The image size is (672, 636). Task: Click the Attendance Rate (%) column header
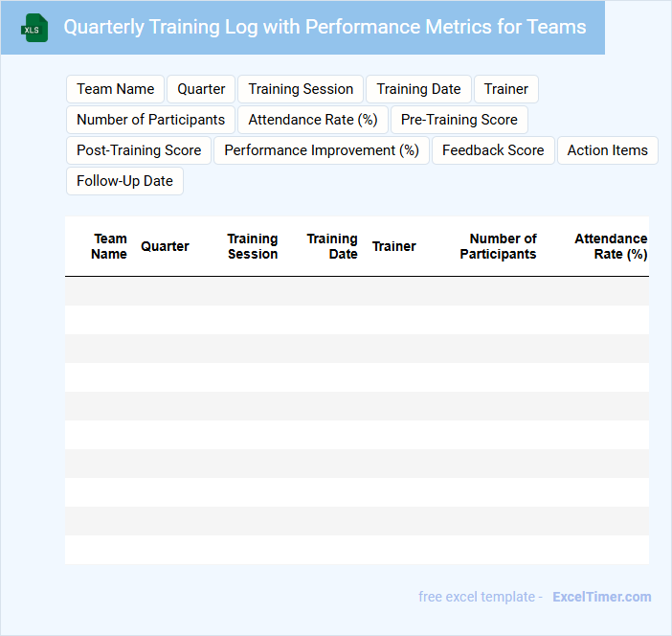[611, 246]
